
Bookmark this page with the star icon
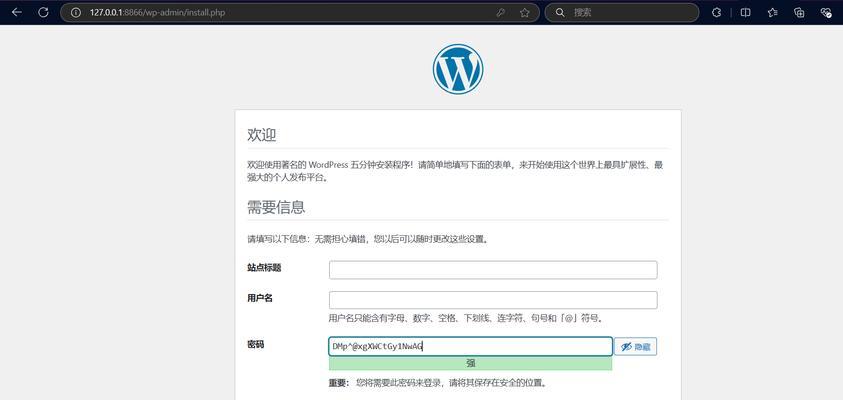tap(525, 12)
